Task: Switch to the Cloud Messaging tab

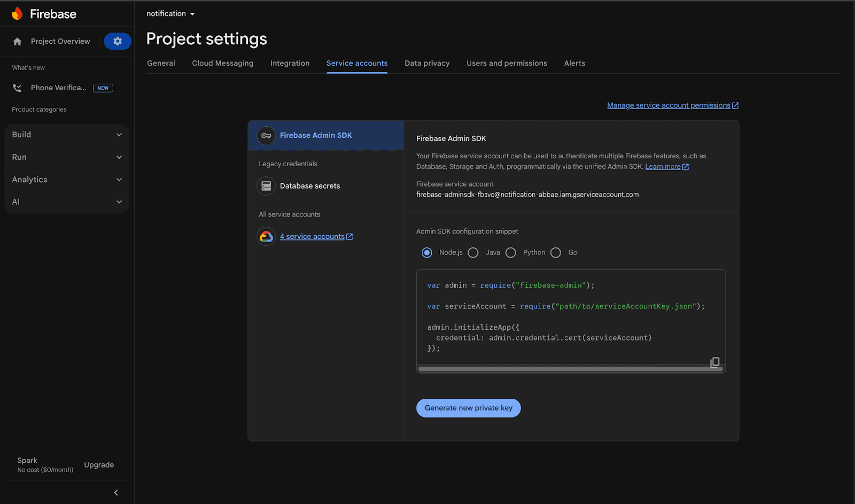Action: coord(223,63)
